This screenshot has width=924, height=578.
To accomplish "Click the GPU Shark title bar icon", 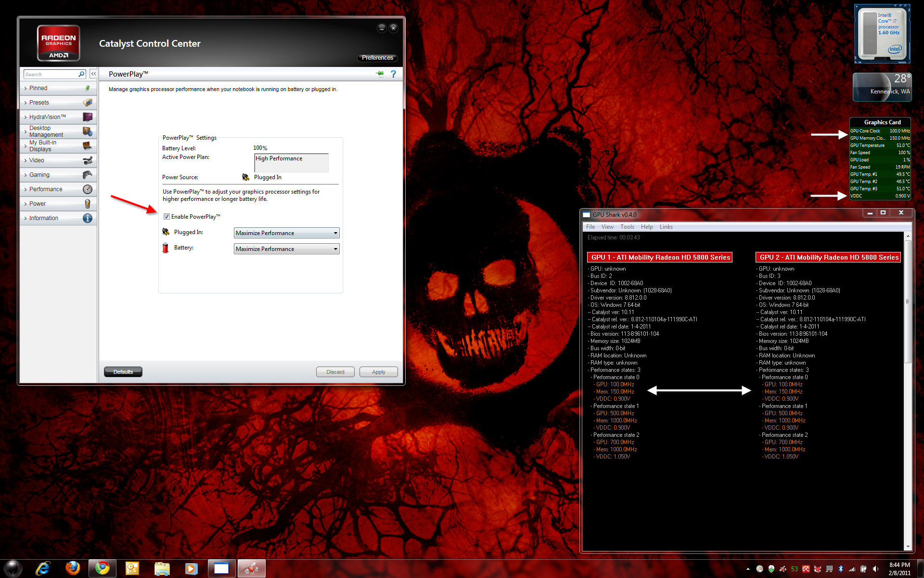I will pos(586,215).
